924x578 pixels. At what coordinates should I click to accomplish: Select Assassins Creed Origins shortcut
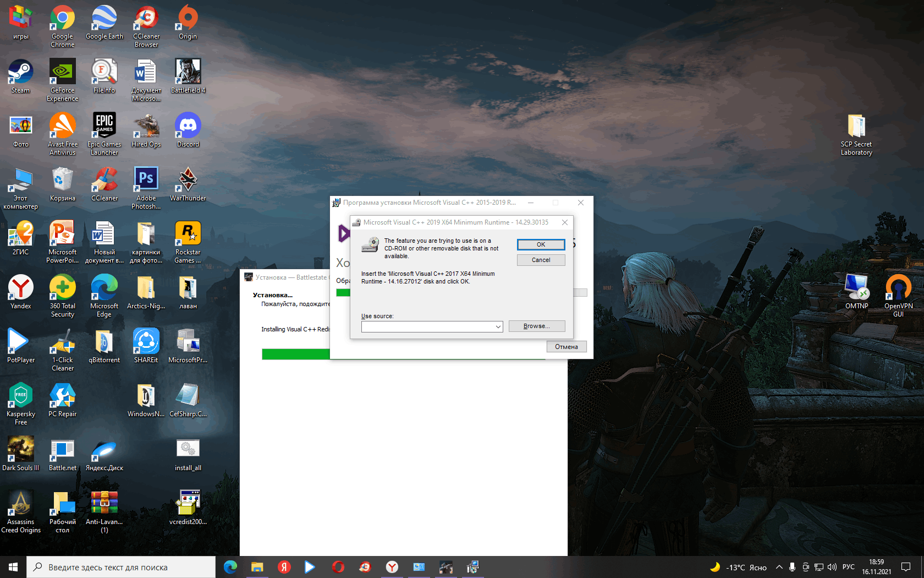point(21,511)
